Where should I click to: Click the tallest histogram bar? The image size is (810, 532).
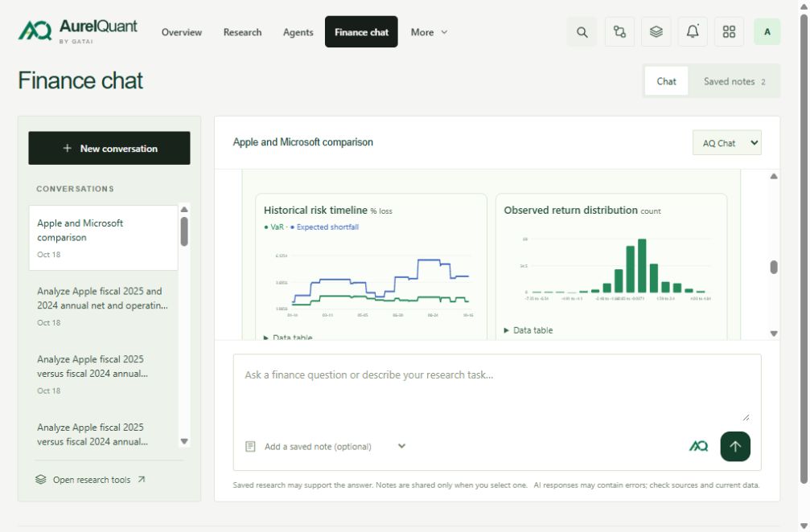coord(642,266)
